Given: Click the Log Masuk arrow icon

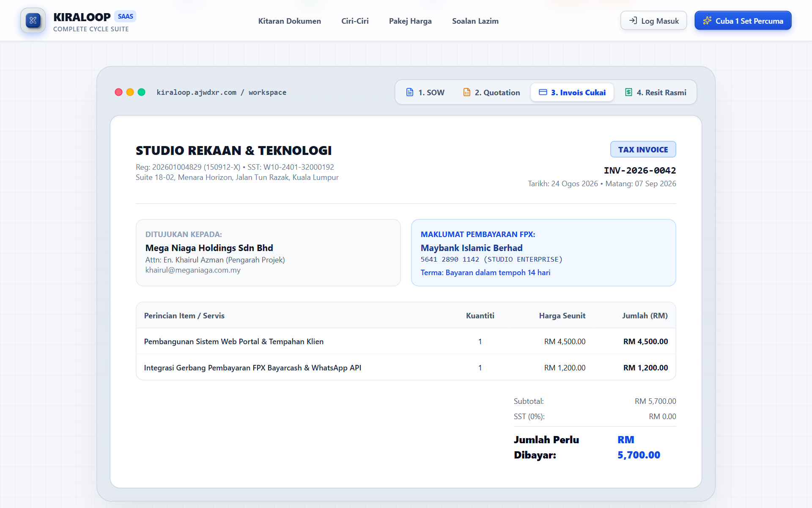Looking at the screenshot, I should [x=633, y=20].
